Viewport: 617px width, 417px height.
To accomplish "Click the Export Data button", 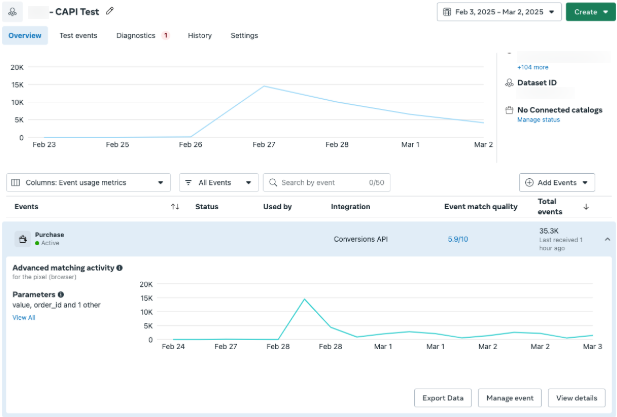I will click(x=443, y=398).
